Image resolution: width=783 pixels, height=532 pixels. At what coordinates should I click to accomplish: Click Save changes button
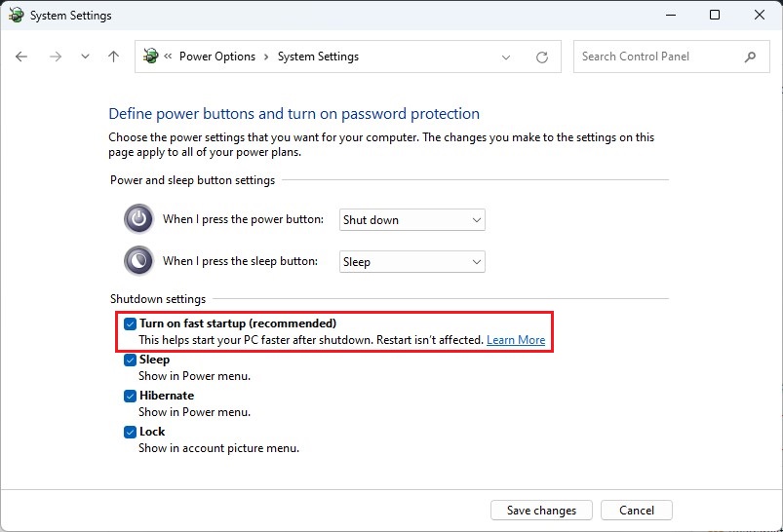click(541, 510)
